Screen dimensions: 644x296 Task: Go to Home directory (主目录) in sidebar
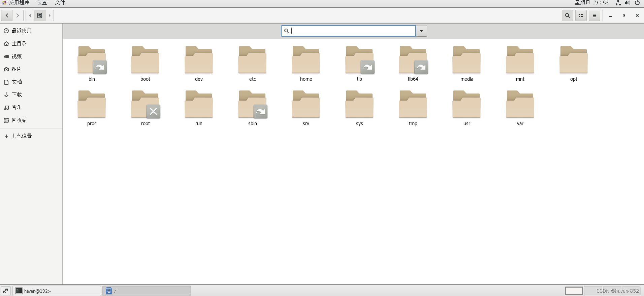click(x=31, y=43)
